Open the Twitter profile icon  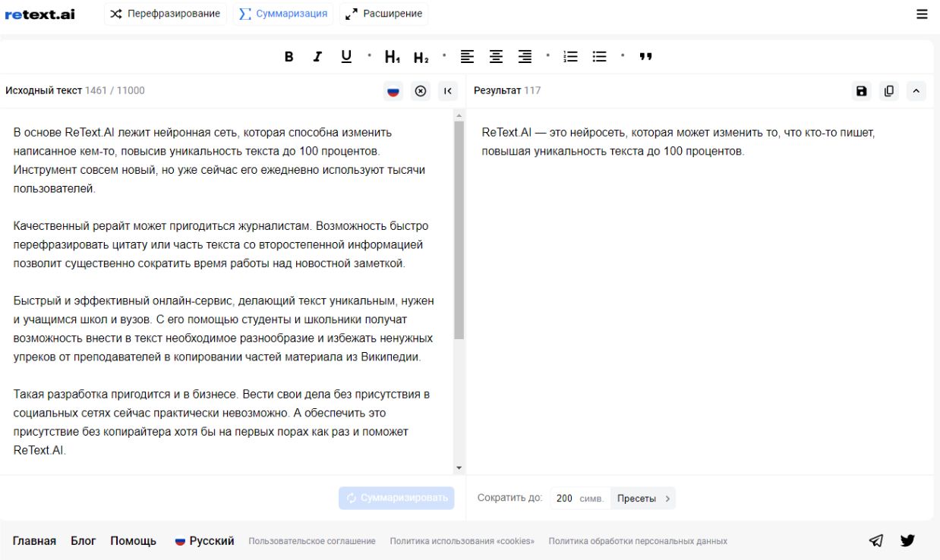tap(907, 540)
